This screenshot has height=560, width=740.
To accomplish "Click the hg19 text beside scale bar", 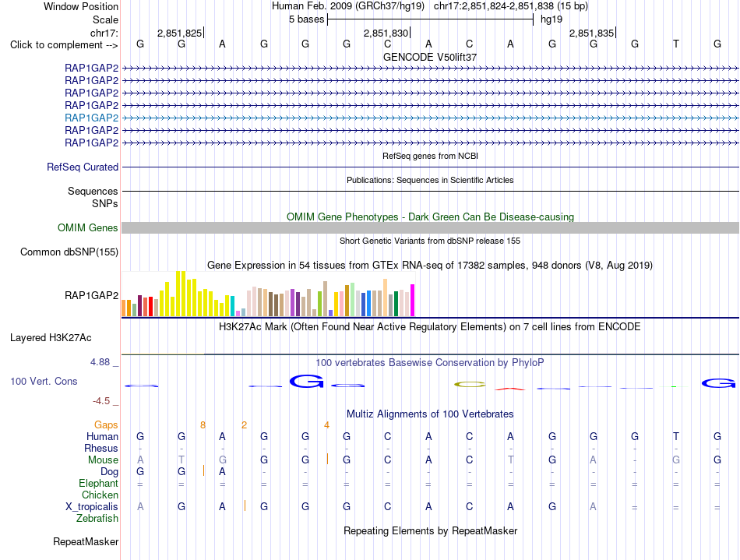I will pyautogui.click(x=551, y=19).
